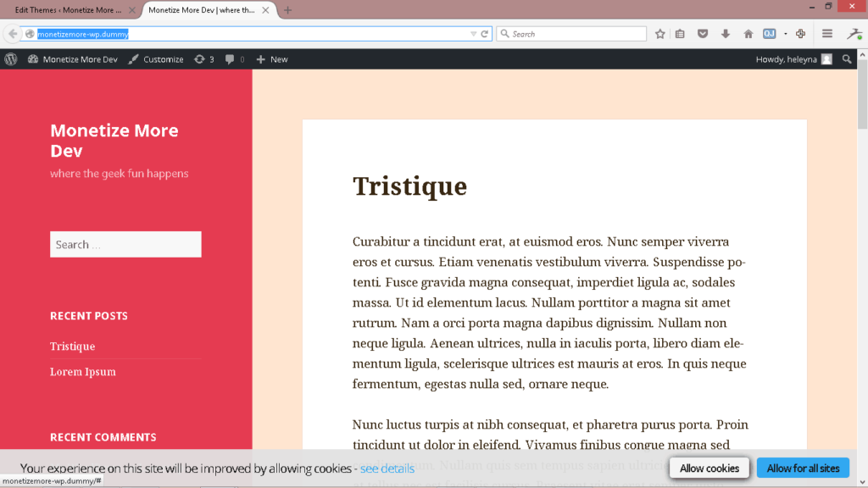Open the browser hamburger menu
Screen dimensions: 868x488
[x=827, y=34]
